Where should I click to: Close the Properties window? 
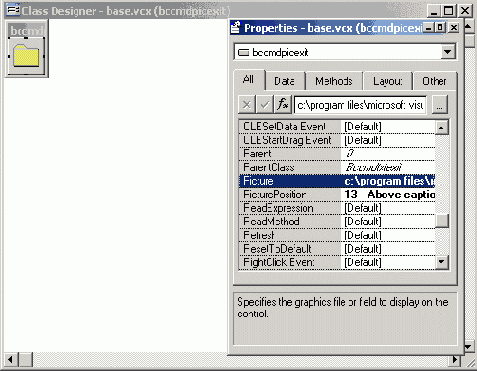[454, 28]
